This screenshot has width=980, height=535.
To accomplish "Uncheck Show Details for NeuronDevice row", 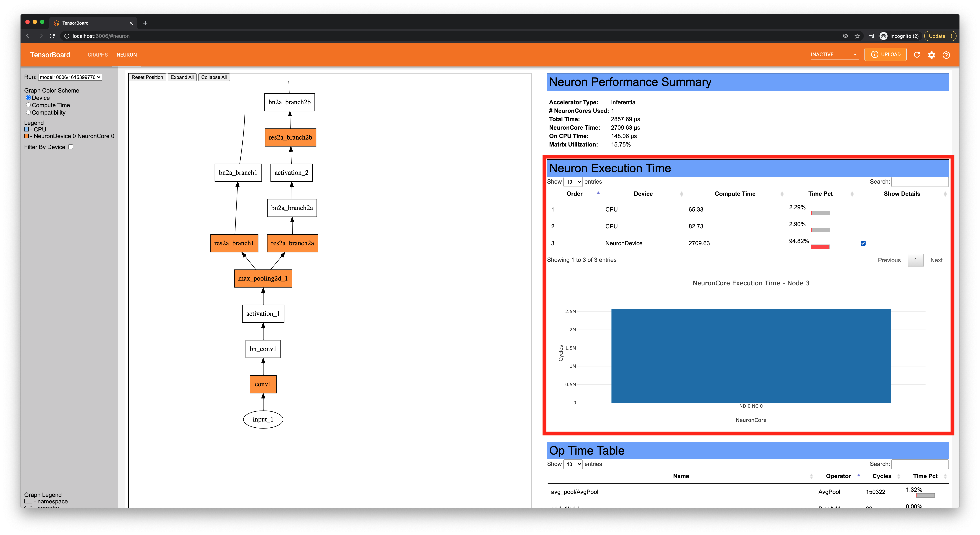I will pyautogui.click(x=863, y=243).
